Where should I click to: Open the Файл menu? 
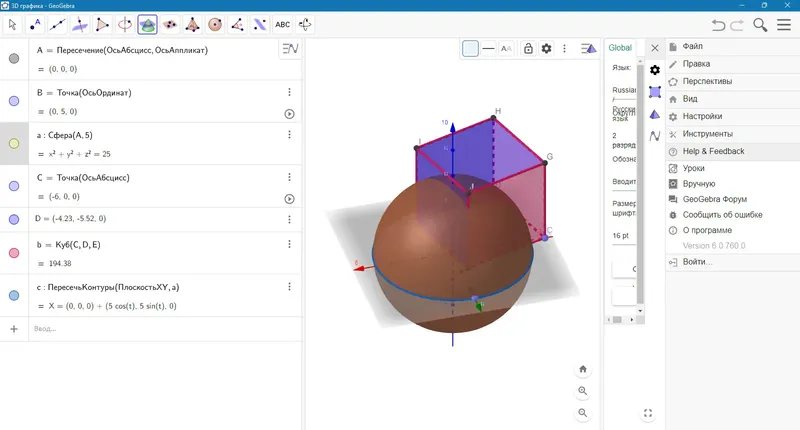point(733,46)
